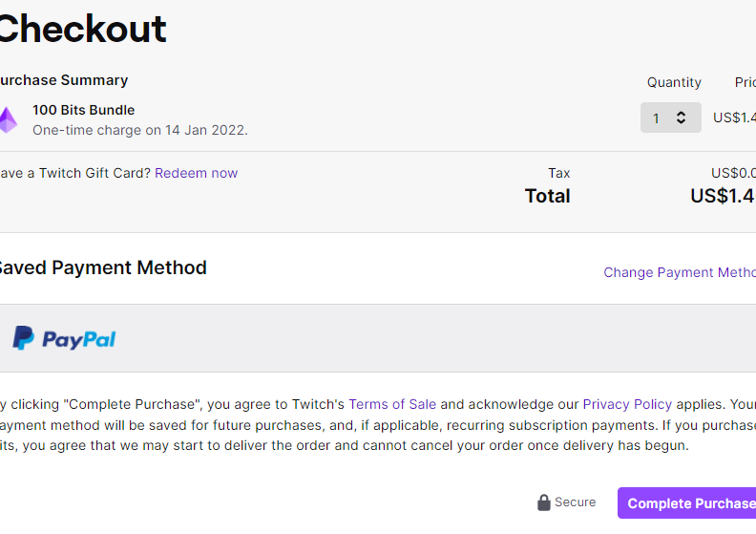This screenshot has height=534, width=756.
Task: Click the Tax amount value
Action: tap(733, 173)
